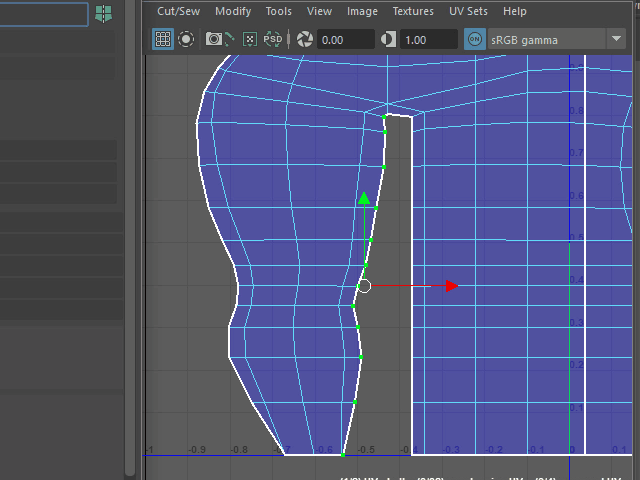Toggle the color management ON button
Screen dimensions: 640x480
coord(474,40)
